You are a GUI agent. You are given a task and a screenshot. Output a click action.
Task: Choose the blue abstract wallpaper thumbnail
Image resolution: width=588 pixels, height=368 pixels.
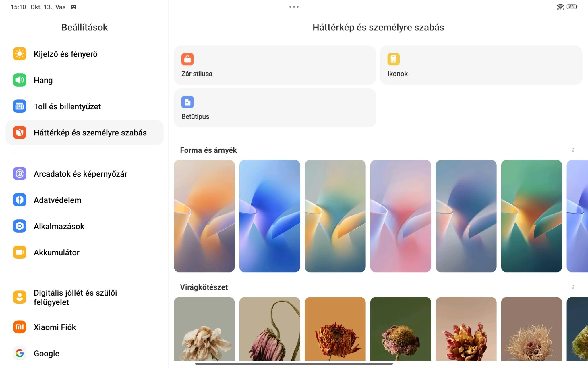[x=270, y=216]
